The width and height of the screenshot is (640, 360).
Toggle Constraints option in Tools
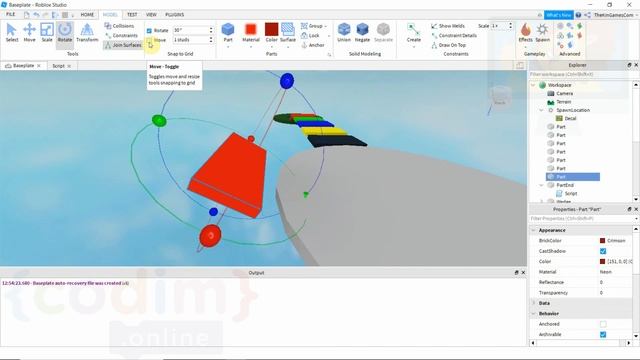(121, 36)
